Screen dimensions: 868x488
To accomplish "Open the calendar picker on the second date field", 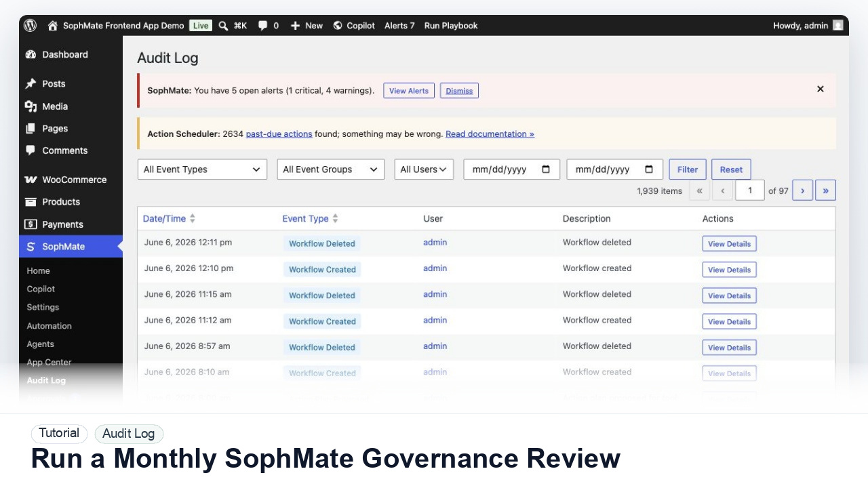I will click(x=649, y=169).
